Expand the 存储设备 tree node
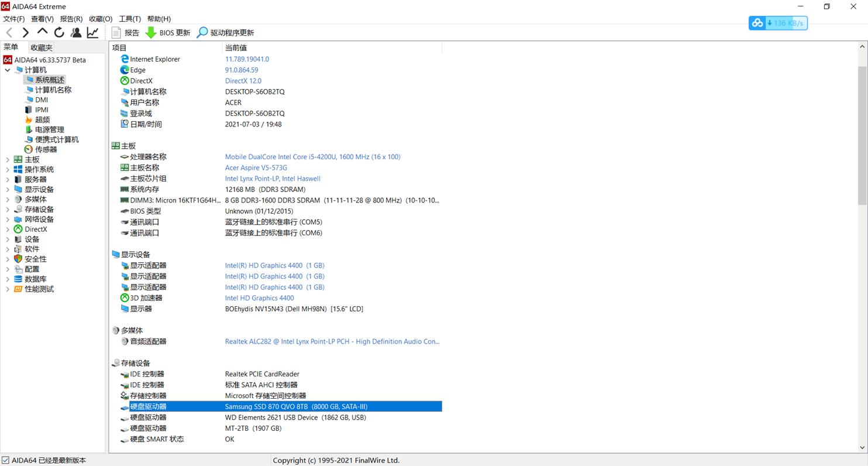868x466 pixels. [x=8, y=210]
